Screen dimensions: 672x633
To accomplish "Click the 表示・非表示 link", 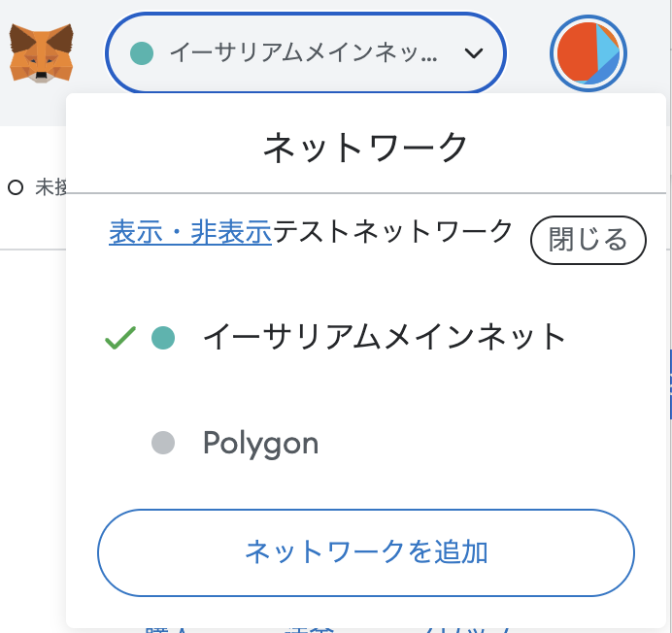I will tap(190, 232).
